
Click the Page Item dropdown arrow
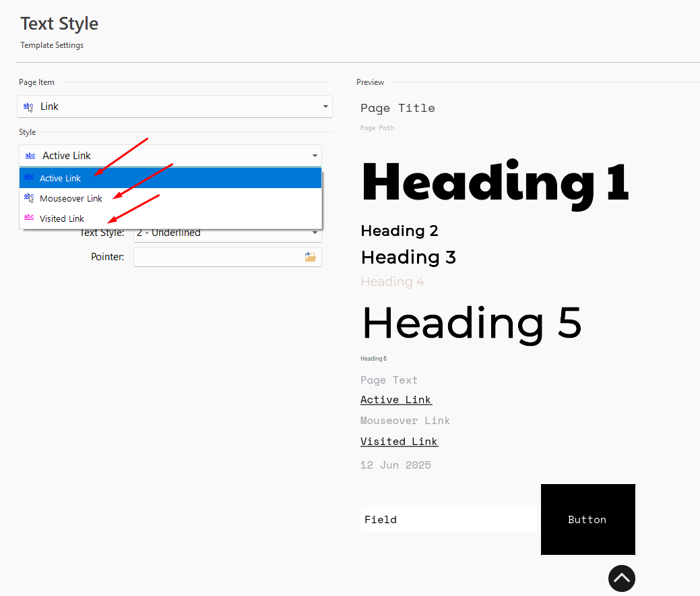point(325,107)
